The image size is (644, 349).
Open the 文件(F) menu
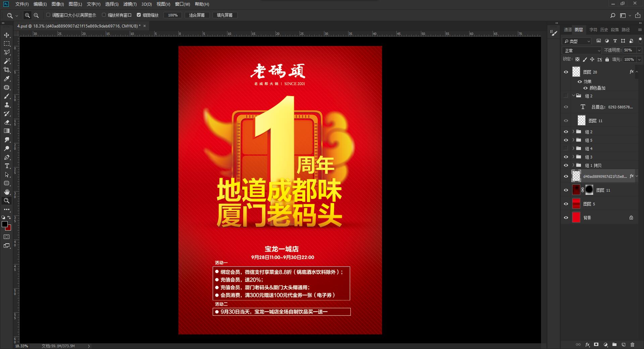[x=22, y=4]
